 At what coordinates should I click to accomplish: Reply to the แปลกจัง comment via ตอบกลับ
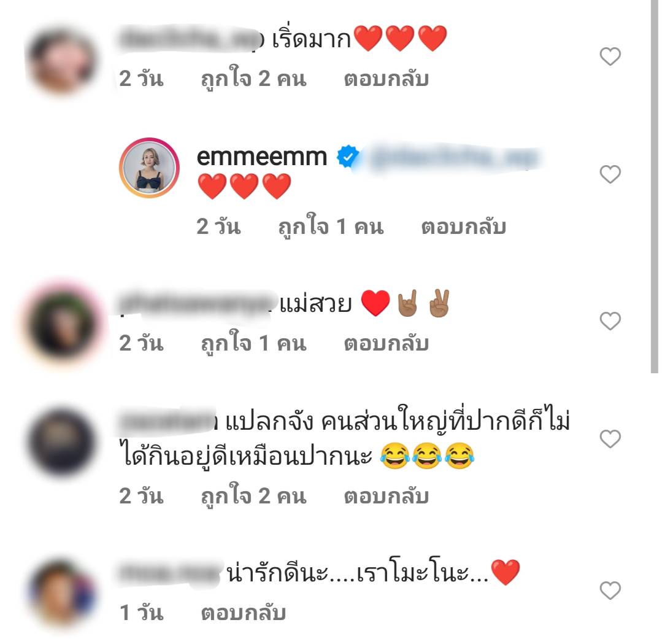tap(387, 496)
